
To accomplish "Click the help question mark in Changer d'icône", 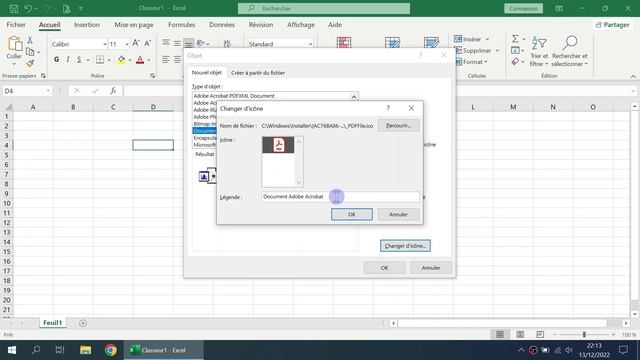I will tap(388, 108).
